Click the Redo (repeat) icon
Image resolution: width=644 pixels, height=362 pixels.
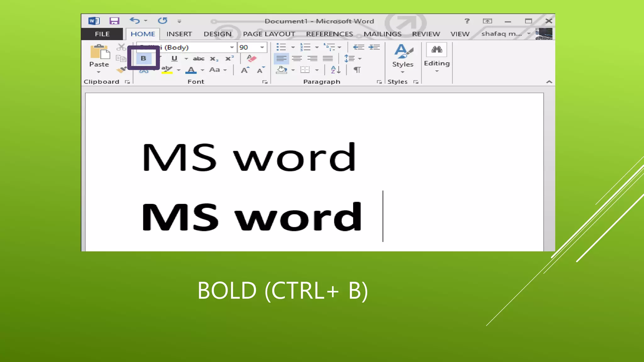point(163,21)
